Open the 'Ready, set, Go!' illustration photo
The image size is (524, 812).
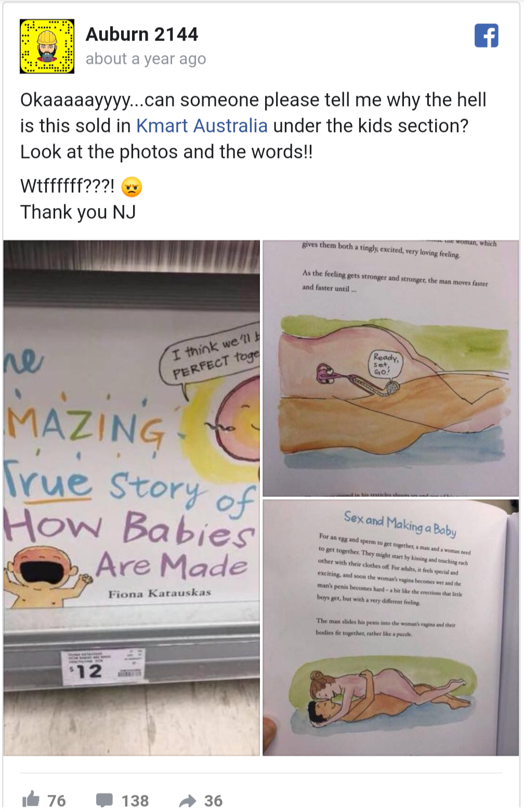(x=391, y=368)
